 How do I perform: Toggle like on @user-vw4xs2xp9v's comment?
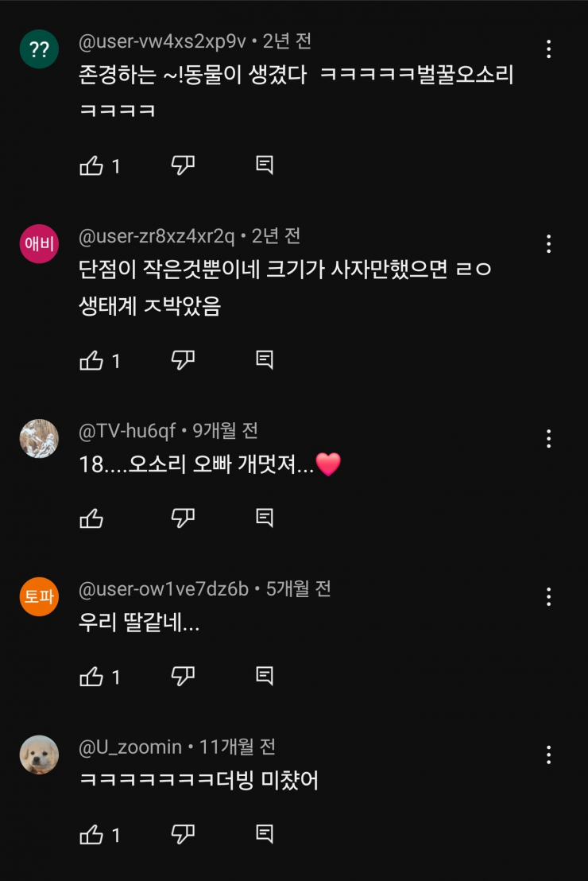pyautogui.click(x=93, y=165)
